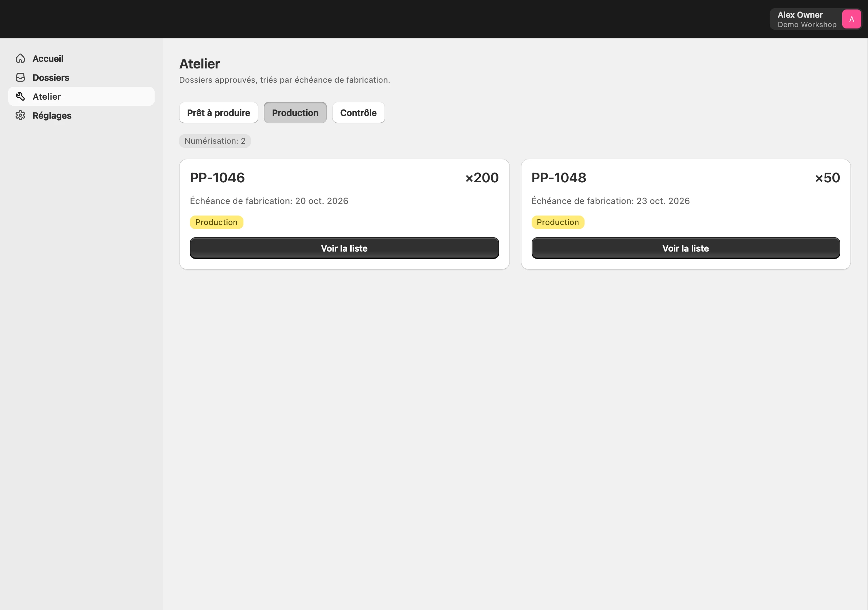
Task: Click Voir la liste for PP-1048
Action: tap(685, 248)
